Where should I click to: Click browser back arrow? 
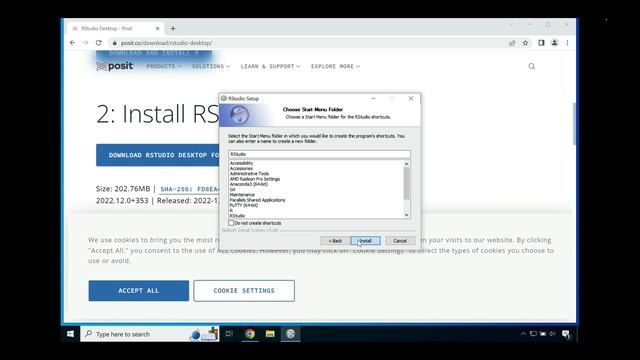(73, 43)
